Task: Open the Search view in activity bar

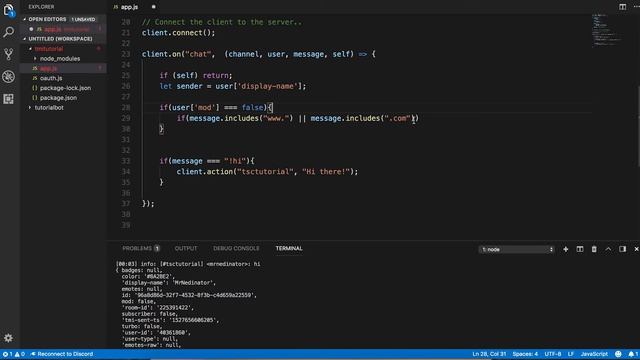Action: pyautogui.click(x=9, y=32)
